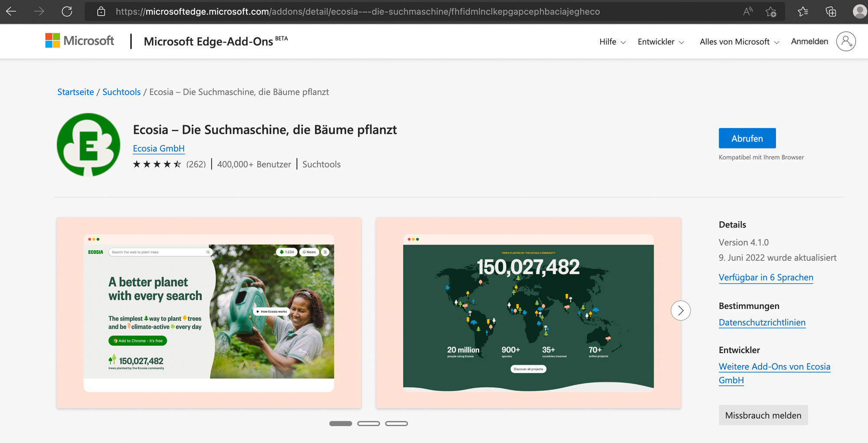Open the (262) reviews count
This screenshot has height=443, width=868.
196,164
